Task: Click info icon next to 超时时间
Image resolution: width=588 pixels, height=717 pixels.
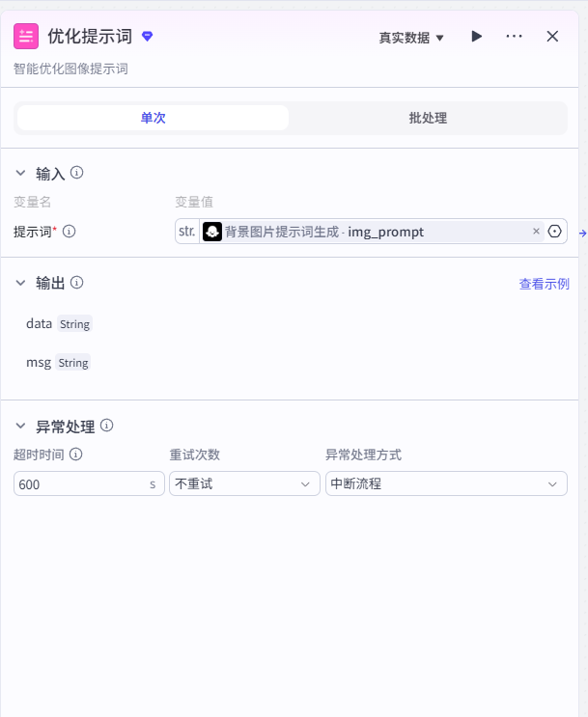Action: point(75,455)
